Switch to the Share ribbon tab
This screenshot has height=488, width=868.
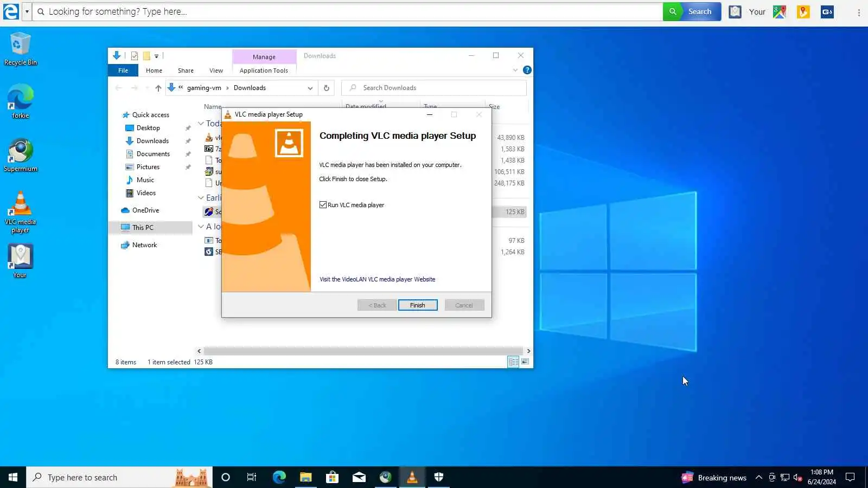point(186,70)
